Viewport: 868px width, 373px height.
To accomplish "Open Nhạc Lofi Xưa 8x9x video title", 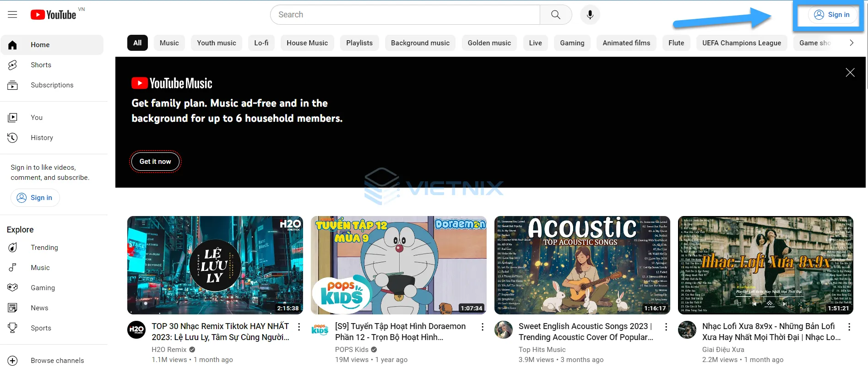I will [x=771, y=332].
